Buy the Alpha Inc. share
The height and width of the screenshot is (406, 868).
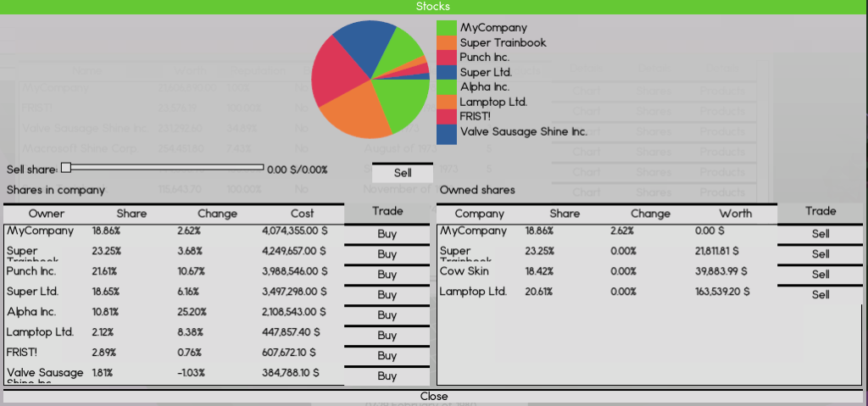387,315
